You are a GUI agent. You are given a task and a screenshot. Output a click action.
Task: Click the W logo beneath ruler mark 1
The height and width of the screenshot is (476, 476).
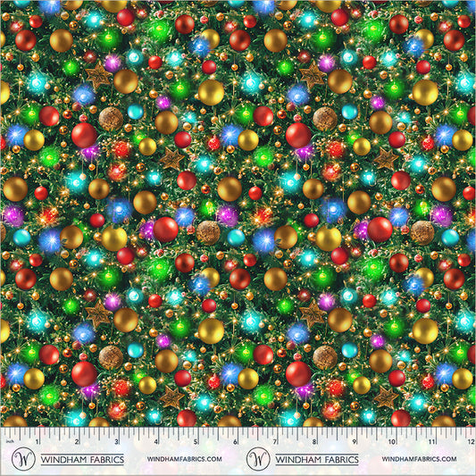point(23,458)
